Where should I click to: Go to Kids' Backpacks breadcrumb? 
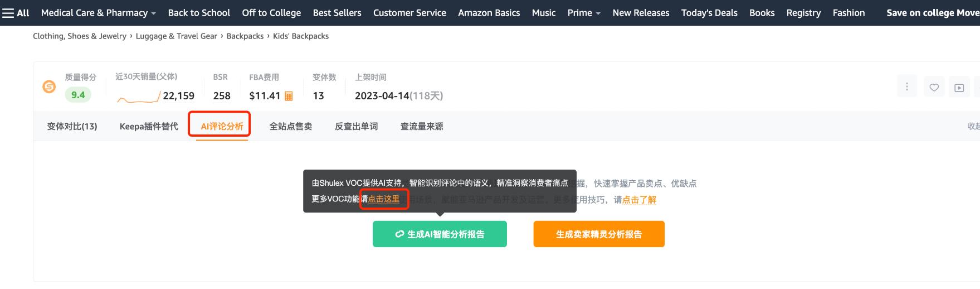click(x=300, y=36)
